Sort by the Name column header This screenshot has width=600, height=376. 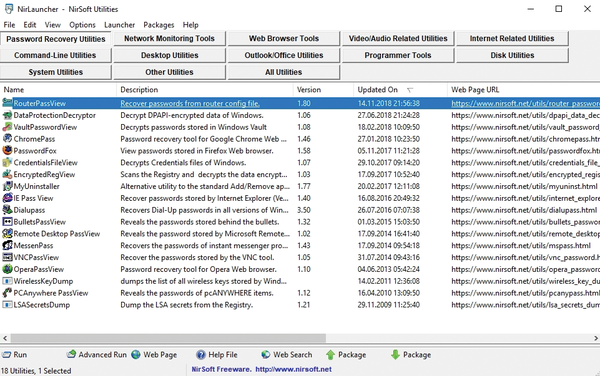click(58, 90)
